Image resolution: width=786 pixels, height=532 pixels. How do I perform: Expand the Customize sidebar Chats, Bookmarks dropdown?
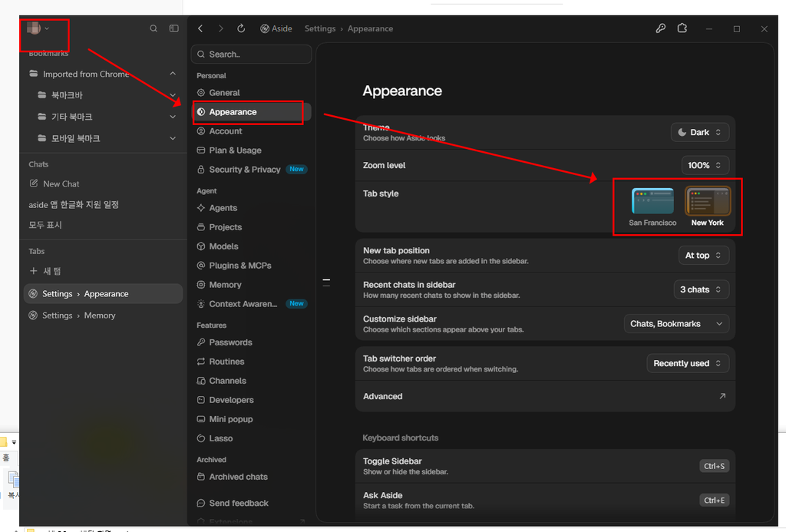click(676, 324)
